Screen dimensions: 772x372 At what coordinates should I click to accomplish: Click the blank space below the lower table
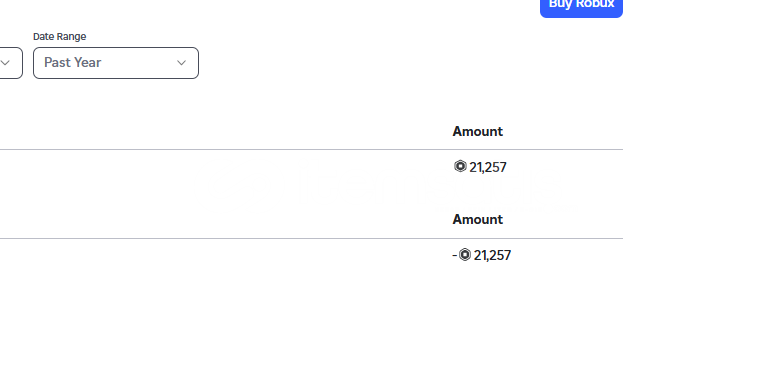(311, 320)
